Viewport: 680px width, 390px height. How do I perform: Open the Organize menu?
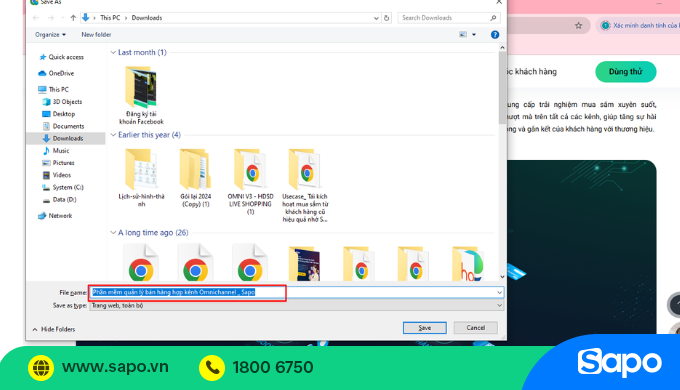pyautogui.click(x=50, y=34)
